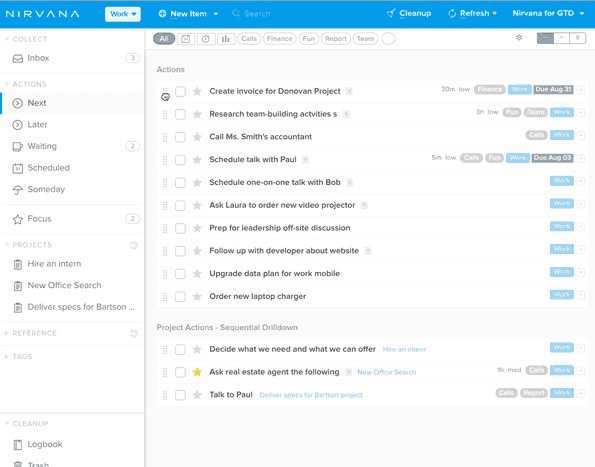The width and height of the screenshot is (595, 467).
Task: Open Follow up with developer about website task
Action: pyautogui.click(x=284, y=251)
